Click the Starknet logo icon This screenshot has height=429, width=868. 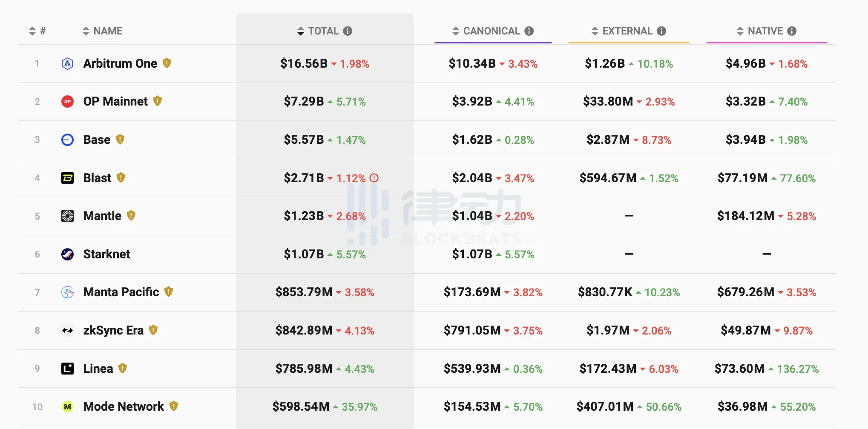(67, 254)
